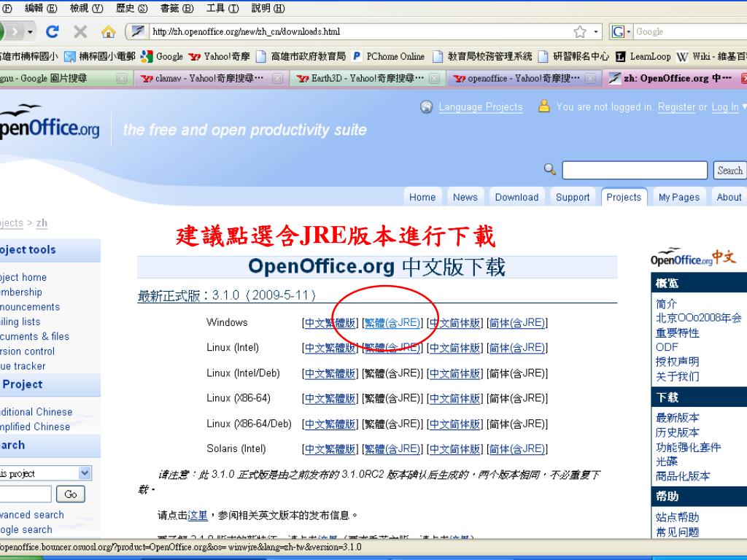Open the Language Projects link

(x=481, y=107)
